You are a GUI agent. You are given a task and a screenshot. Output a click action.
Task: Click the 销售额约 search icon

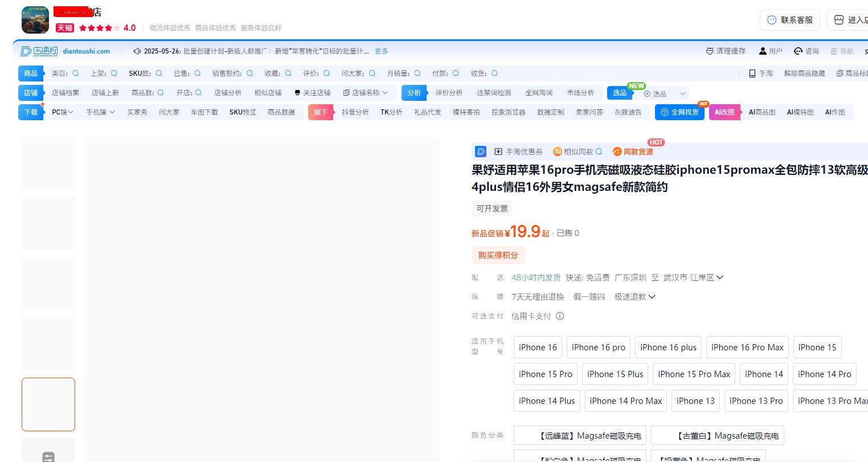click(x=249, y=73)
